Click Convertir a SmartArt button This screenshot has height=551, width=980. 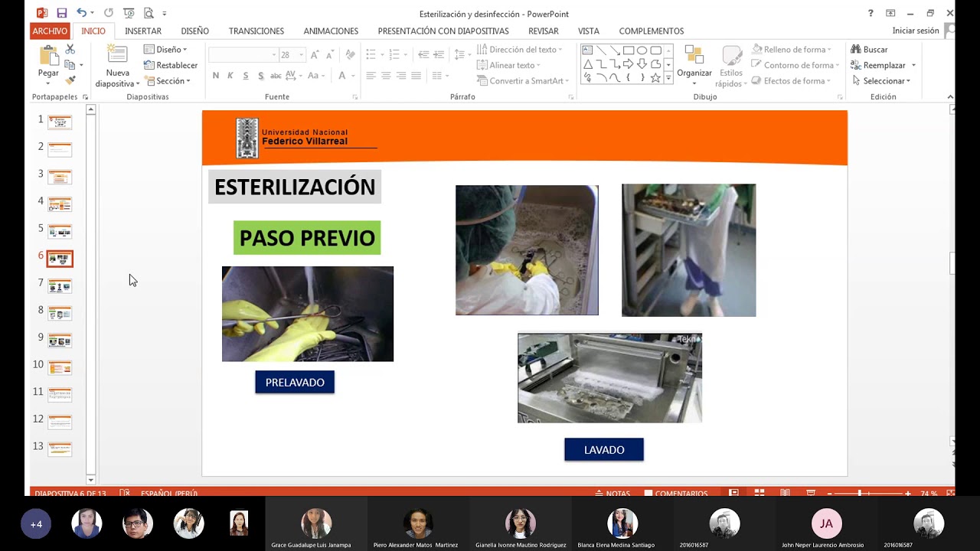pos(521,81)
